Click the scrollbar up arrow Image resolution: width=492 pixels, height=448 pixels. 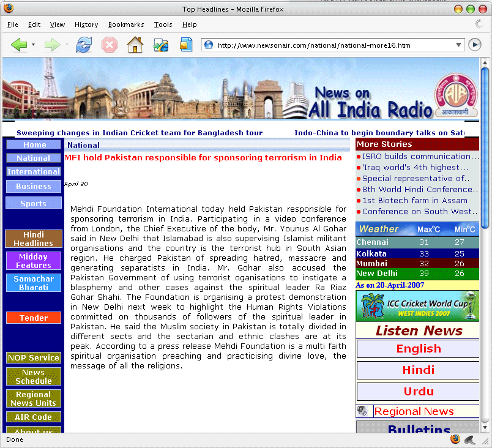485,62
